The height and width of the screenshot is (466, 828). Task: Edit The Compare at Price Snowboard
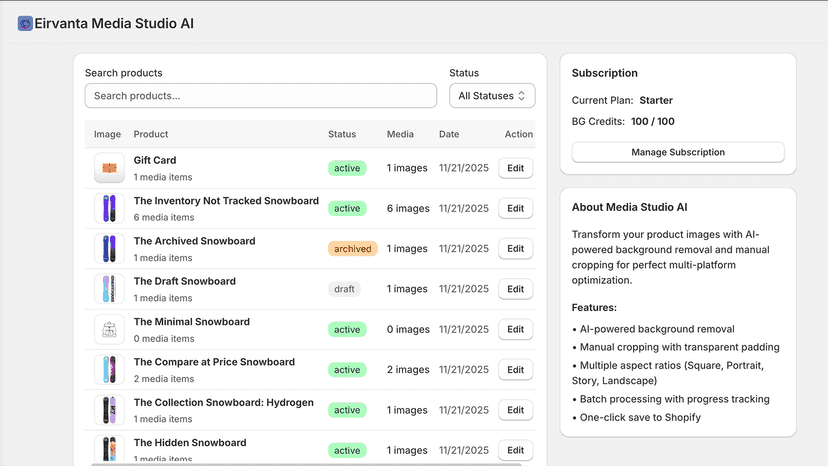tap(515, 369)
